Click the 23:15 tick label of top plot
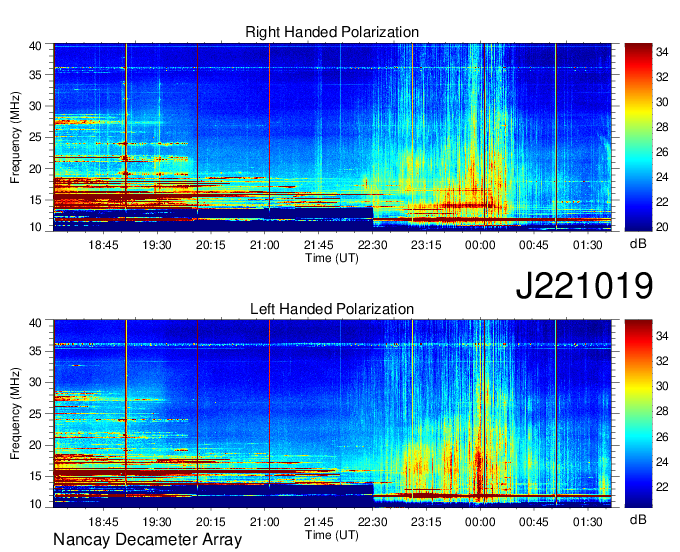The image size is (680, 552). 426,245
